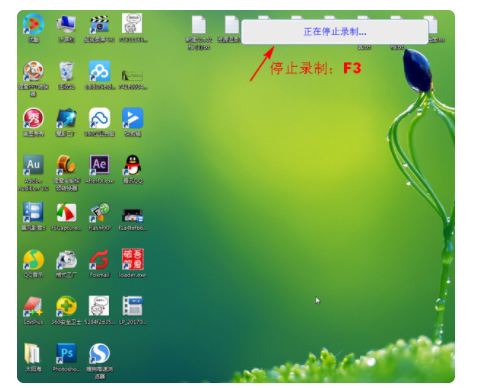Launch the blue filmstrip video player shortcut
The height and width of the screenshot is (388, 494).
pyautogui.click(x=33, y=212)
